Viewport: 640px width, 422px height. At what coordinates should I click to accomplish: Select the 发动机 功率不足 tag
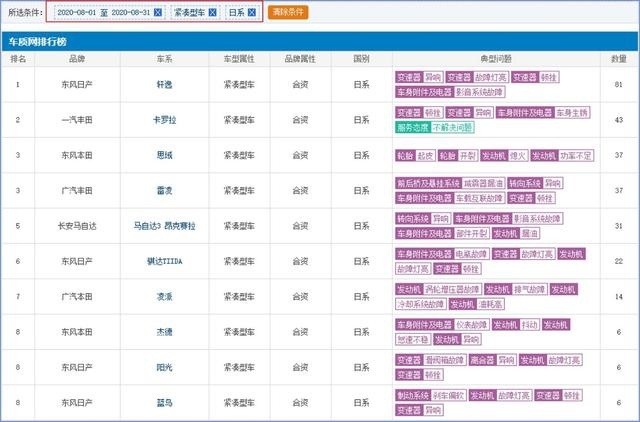pyautogui.click(x=562, y=155)
